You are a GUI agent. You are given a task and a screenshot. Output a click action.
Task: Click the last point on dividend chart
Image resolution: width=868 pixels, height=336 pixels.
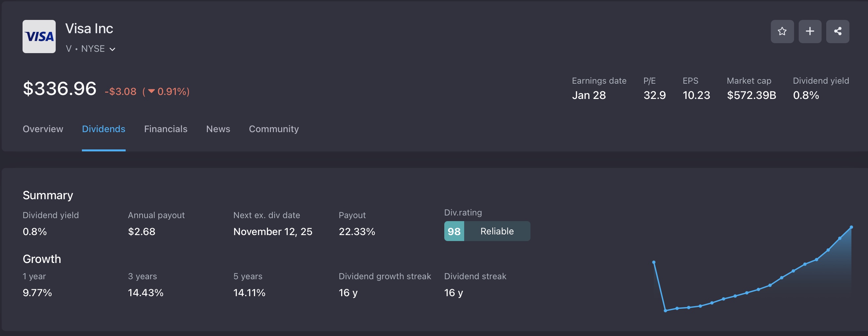click(x=851, y=227)
